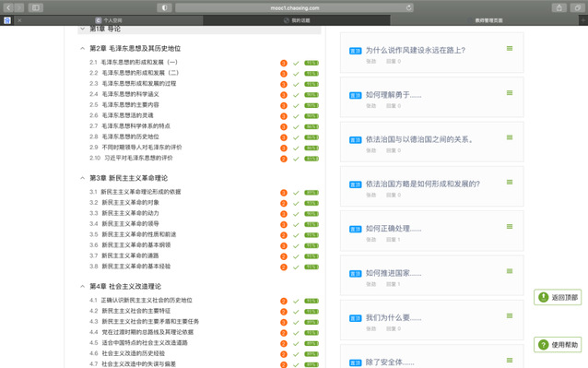Click 使用帮助 help button
588x368 pixels.
tap(558, 344)
